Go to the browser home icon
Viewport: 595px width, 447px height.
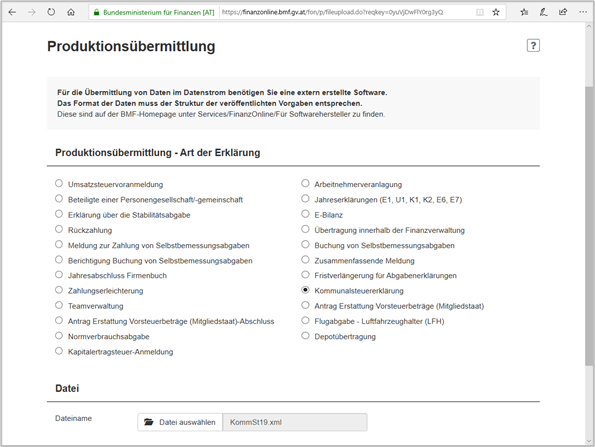click(x=71, y=12)
